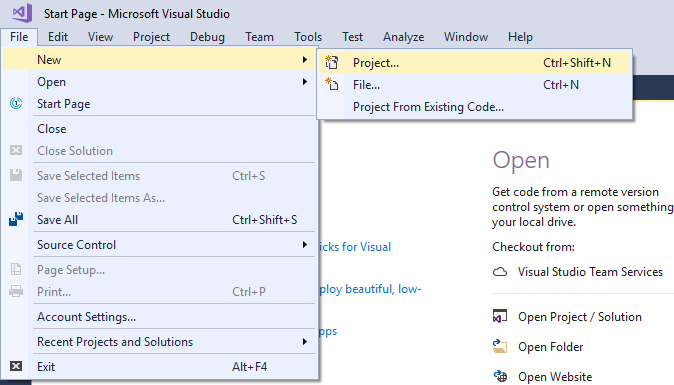
Task: Click the Open Folder link
Action: pos(550,347)
